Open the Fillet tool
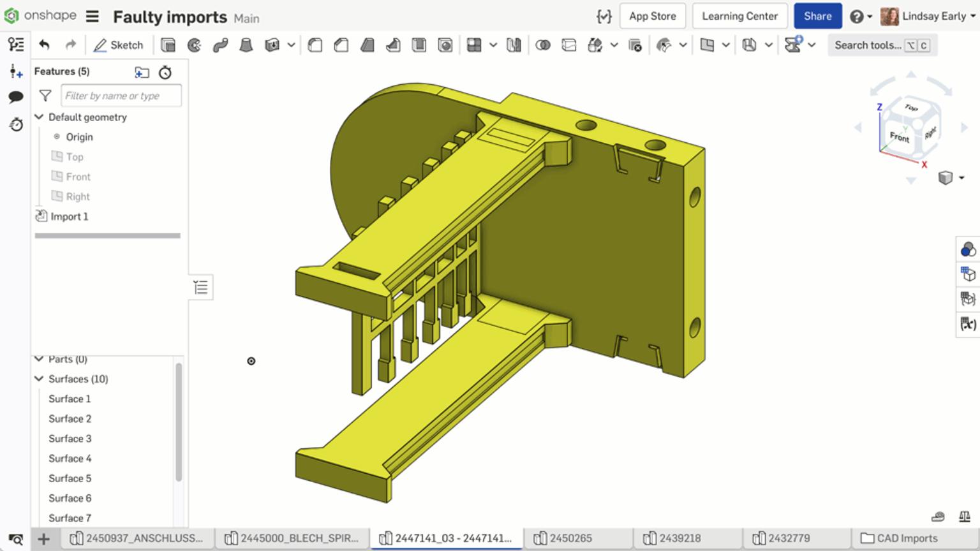The height and width of the screenshot is (551, 980). pyautogui.click(x=315, y=45)
